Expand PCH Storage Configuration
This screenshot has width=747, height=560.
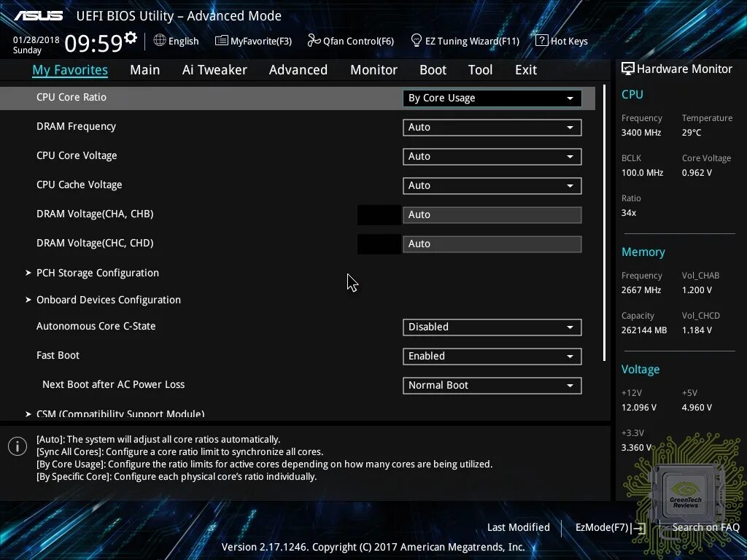pos(98,273)
